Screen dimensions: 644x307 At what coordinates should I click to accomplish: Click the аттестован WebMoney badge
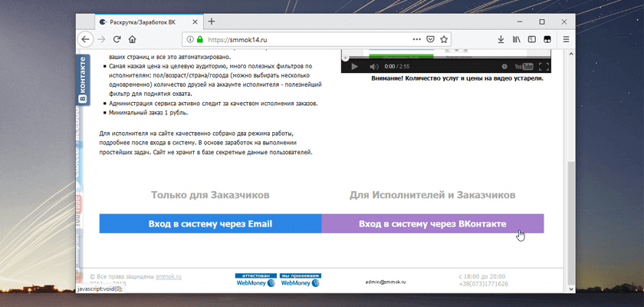tap(255, 280)
